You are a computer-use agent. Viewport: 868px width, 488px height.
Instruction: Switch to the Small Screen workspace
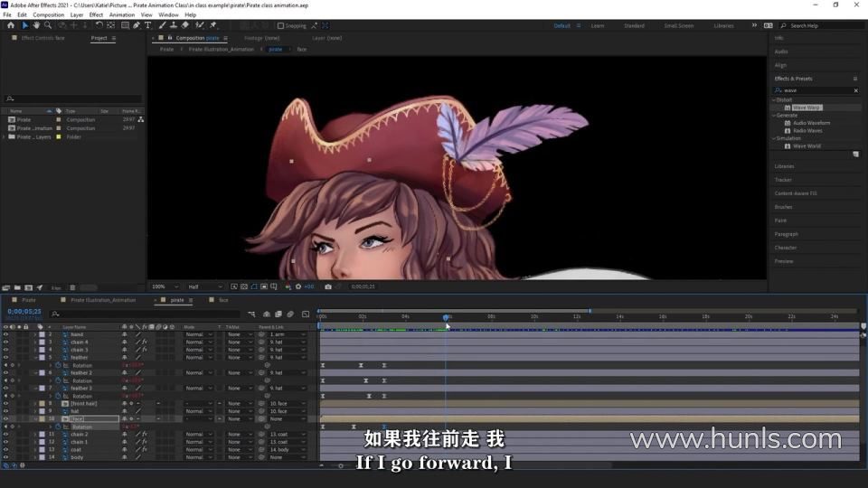tap(679, 25)
